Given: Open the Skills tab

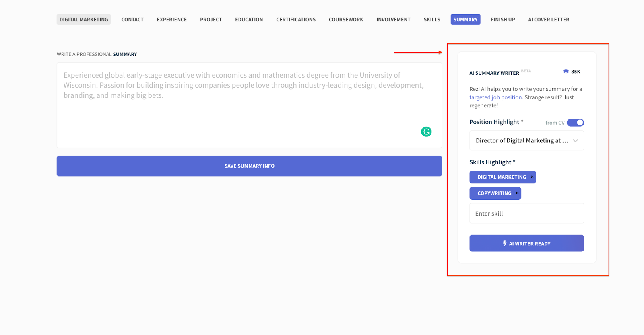Looking at the screenshot, I should 432,19.
